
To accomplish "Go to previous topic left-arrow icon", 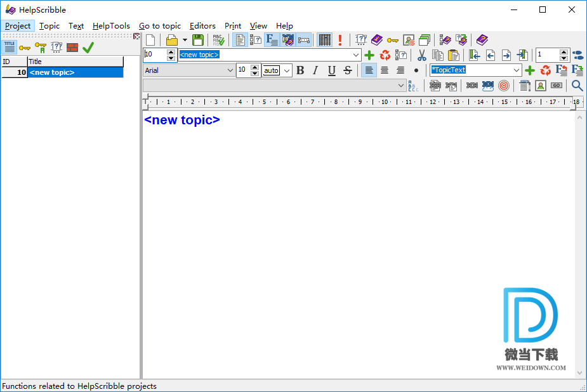I will [x=491, y=55].
